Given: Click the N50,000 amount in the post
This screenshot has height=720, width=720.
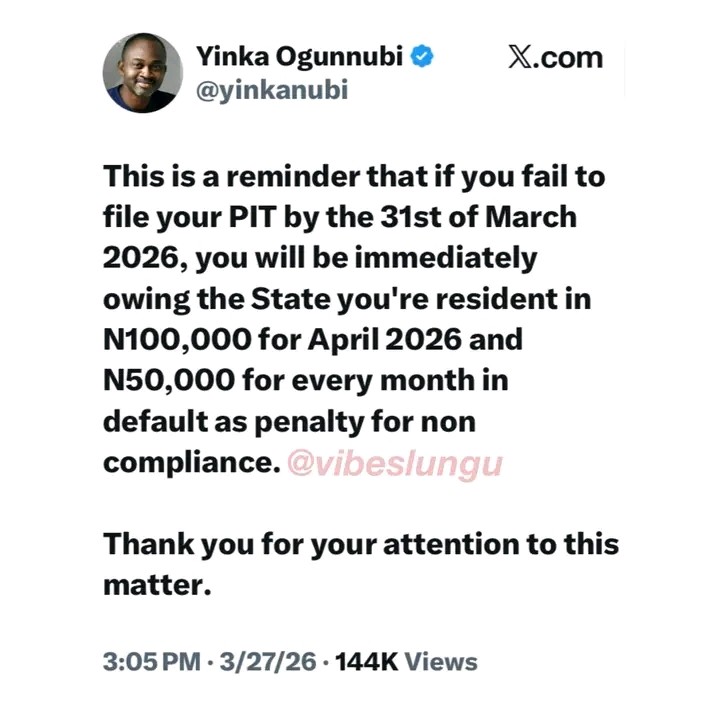Looking at the screenshot, I should click(166, 380).
